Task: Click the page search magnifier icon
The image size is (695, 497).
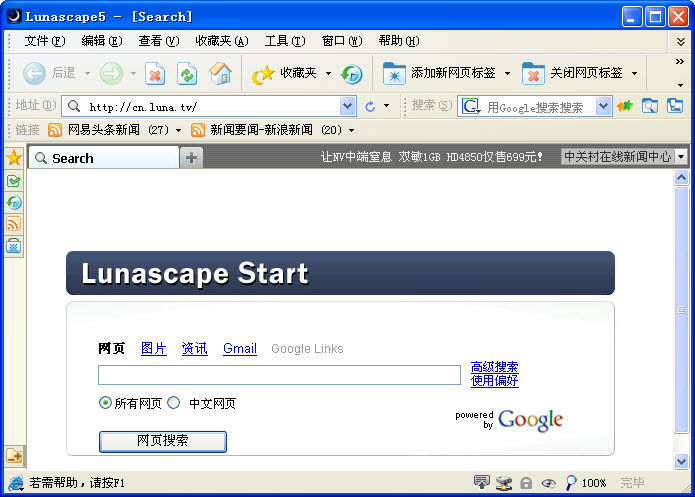Action: pyautogui.click(x=650, y=106)
